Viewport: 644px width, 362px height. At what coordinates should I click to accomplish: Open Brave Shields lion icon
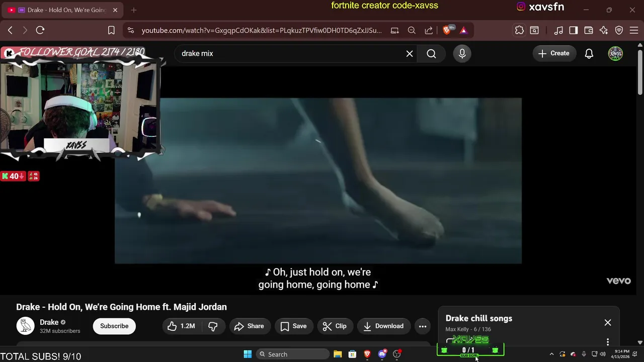447,30
